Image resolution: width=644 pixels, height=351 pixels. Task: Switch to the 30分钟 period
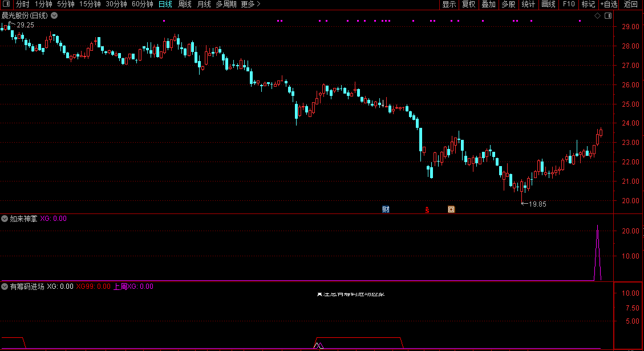click(x=116, y=4)
